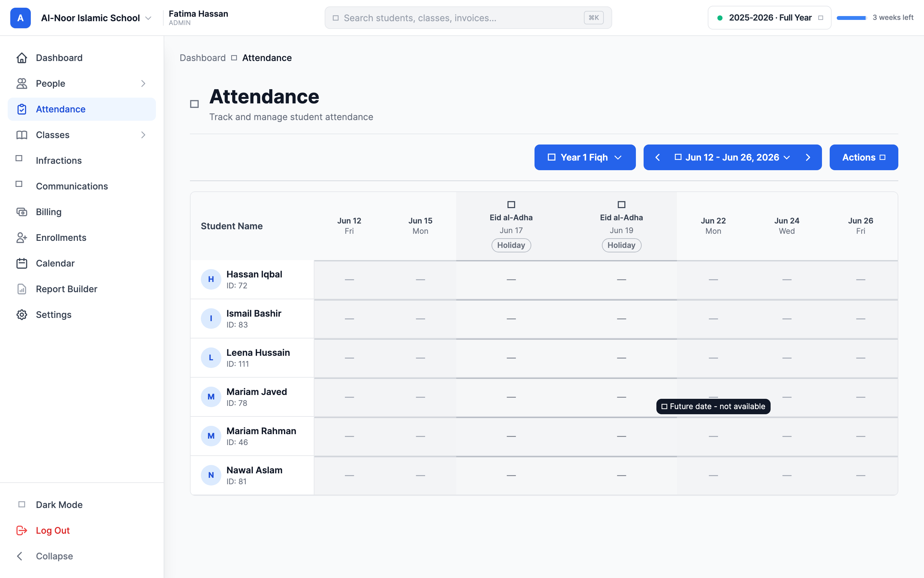The width and height of the screenshot is (924, 578).
Task: Go to previous date range
Action: click(x=657, y=157)
